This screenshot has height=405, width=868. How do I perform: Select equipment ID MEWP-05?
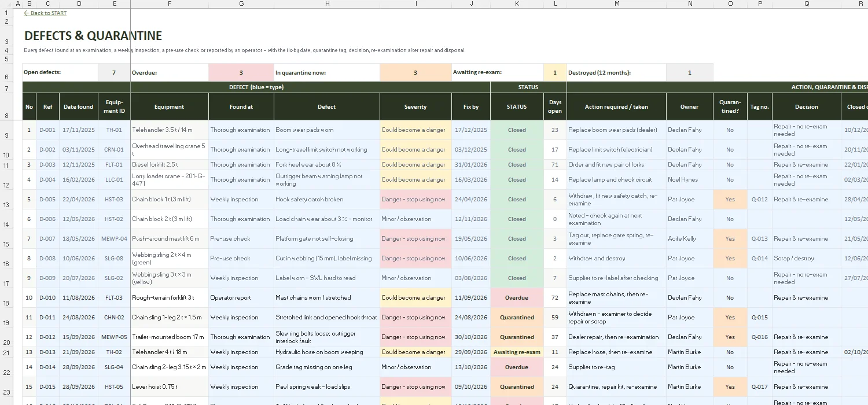114,337
